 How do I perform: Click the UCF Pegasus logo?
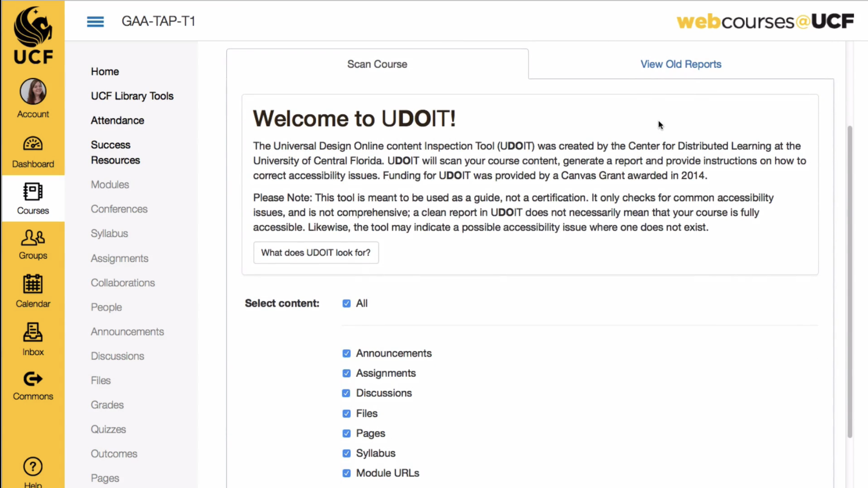tap(33, 34)
